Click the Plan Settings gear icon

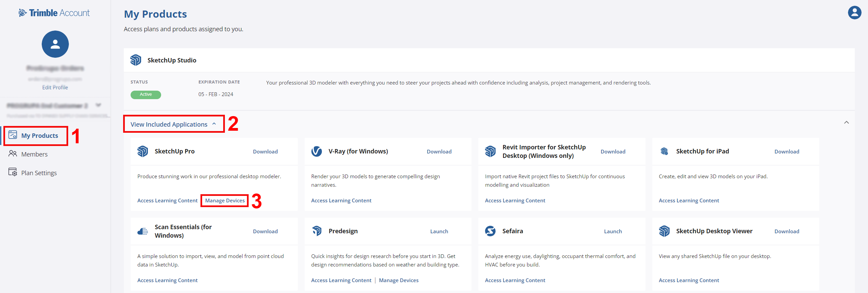(13, 172)
